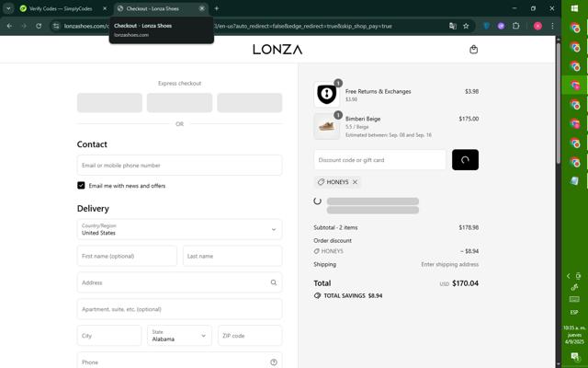Click the LONZA logo

click(x=277, y=49)
